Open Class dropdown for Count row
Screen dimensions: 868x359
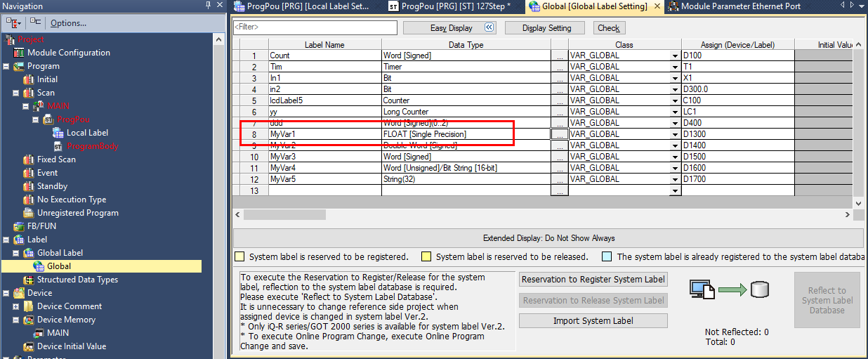(x=675, y=56)
